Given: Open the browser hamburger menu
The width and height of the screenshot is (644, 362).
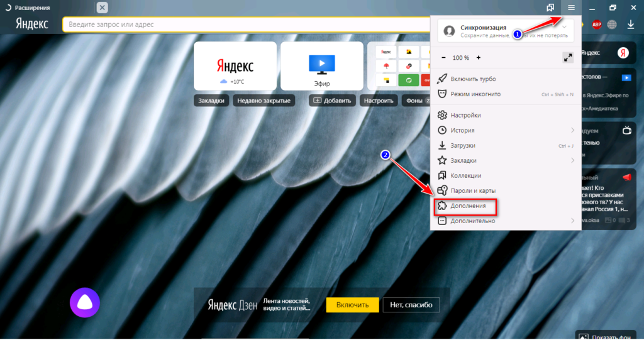Looking at the screenshot, I should (x=571, y=8).
